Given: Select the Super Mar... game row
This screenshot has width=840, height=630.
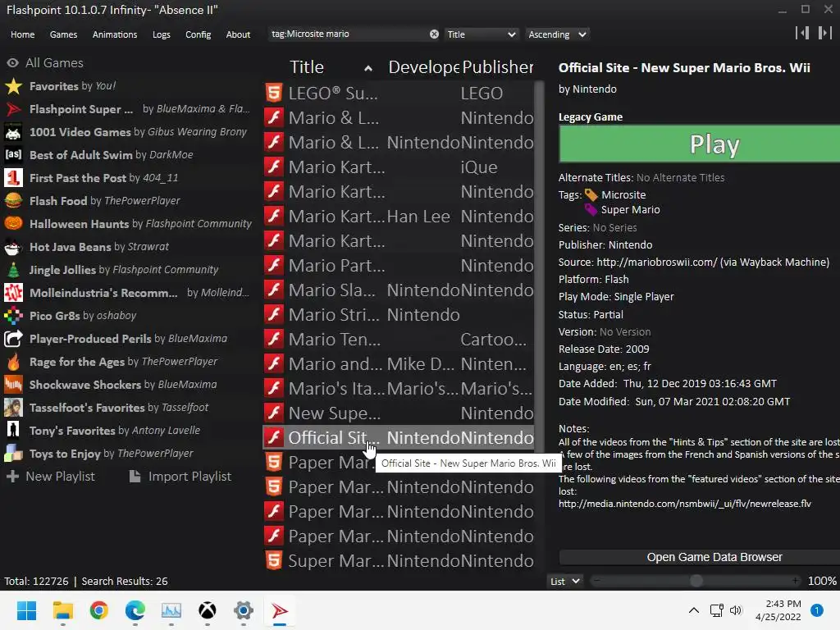Looking at the screenshot, I should pyautogui.click(x=399, y=561).
